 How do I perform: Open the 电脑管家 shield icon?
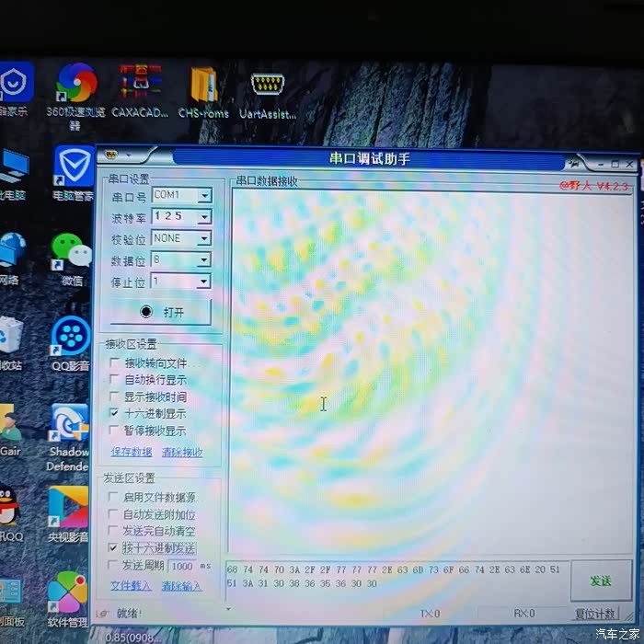point(75,166)
